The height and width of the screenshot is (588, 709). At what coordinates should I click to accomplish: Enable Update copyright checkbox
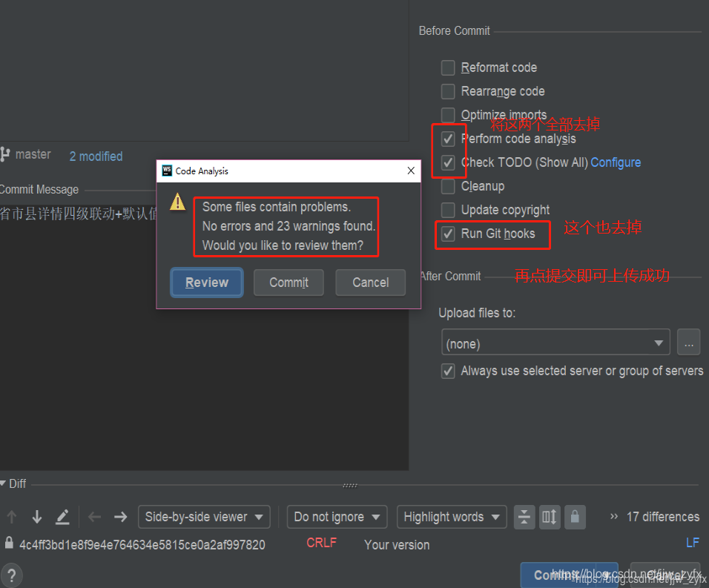pos(448,210)
